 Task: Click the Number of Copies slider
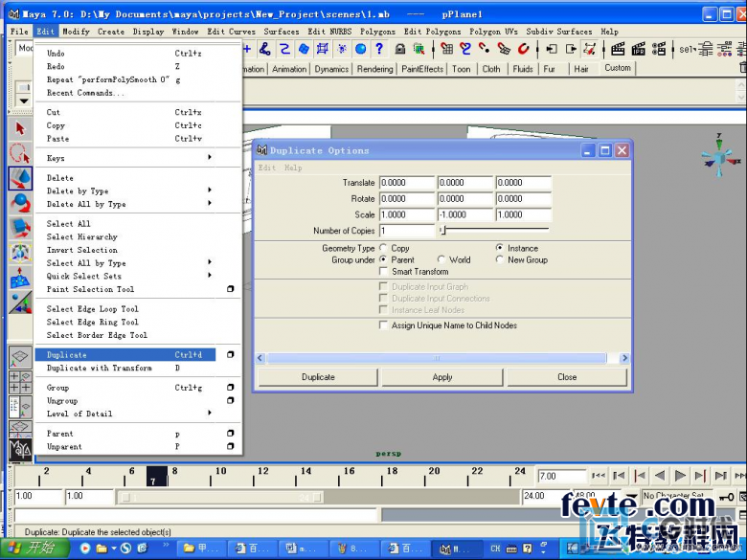click(x=494, y=231)
